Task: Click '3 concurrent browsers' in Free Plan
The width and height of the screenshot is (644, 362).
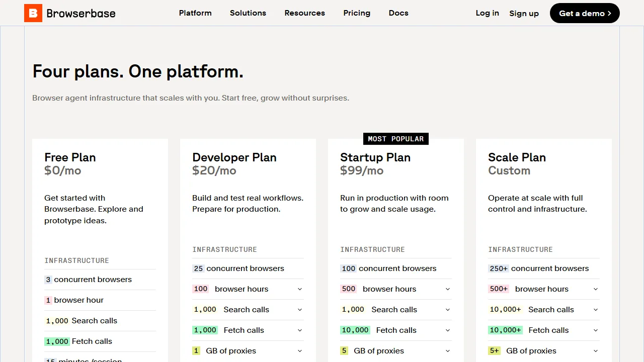Action: (88, 280)
